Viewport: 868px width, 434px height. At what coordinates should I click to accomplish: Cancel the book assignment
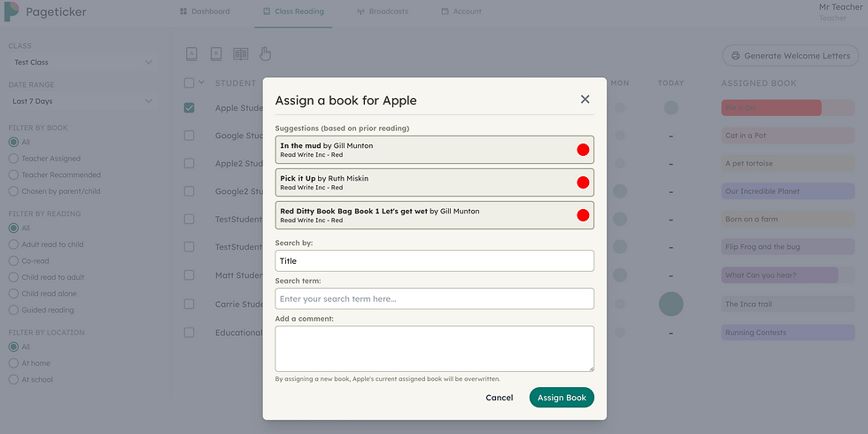[500, 398]
